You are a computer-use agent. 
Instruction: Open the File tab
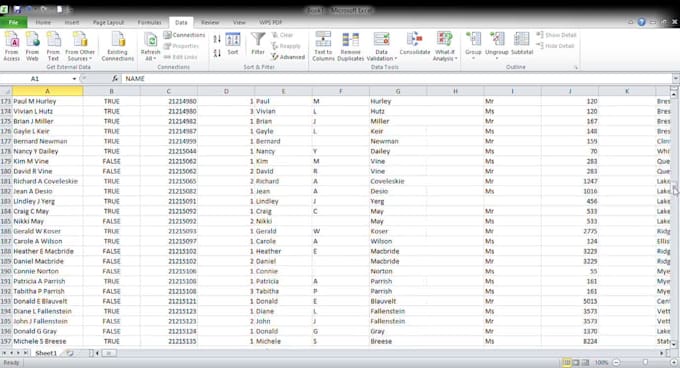(x=13, y=22)
